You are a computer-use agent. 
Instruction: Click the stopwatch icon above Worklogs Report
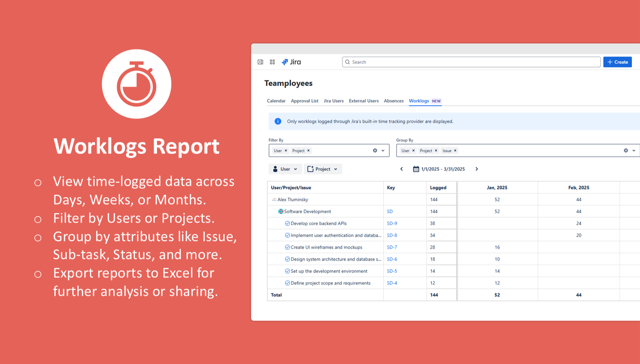(x=137, y=84)
